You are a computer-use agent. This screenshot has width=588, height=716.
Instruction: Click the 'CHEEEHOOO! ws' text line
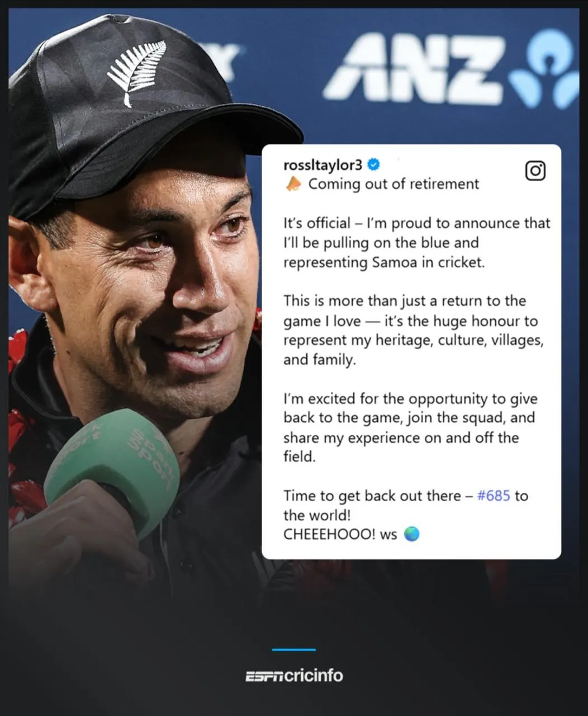coord(340,534)
